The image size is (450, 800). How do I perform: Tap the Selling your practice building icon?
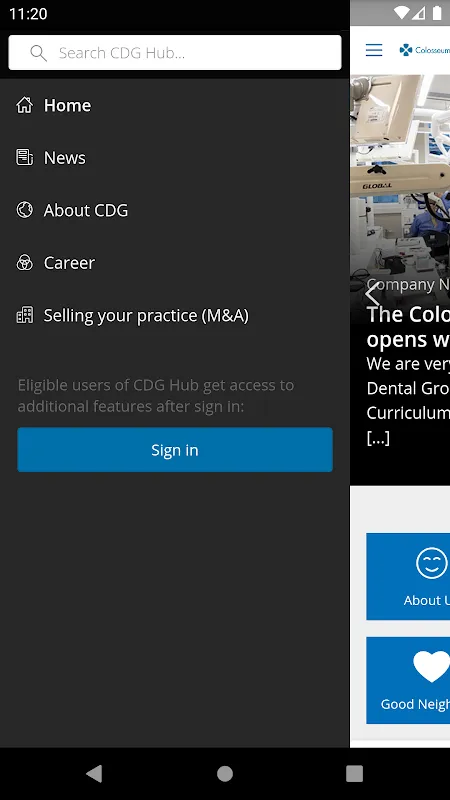coord(24,315)
